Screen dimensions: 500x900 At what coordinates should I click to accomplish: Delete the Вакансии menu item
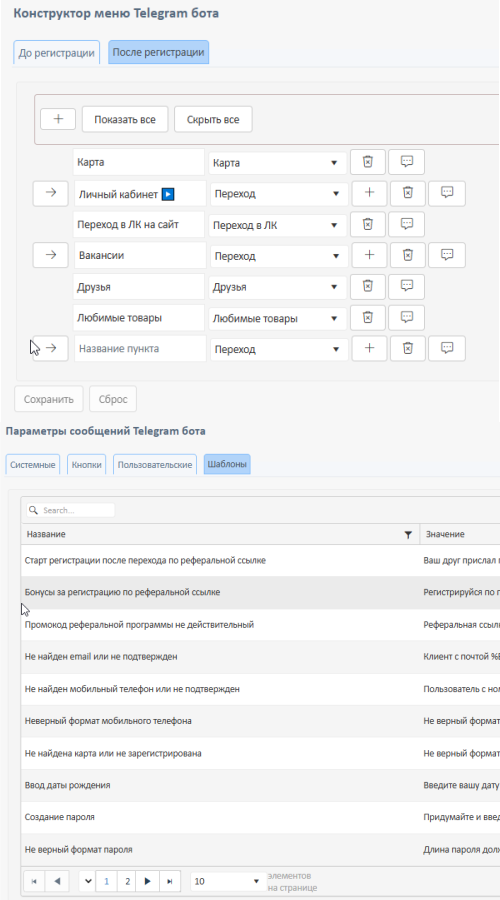[408, 255]
